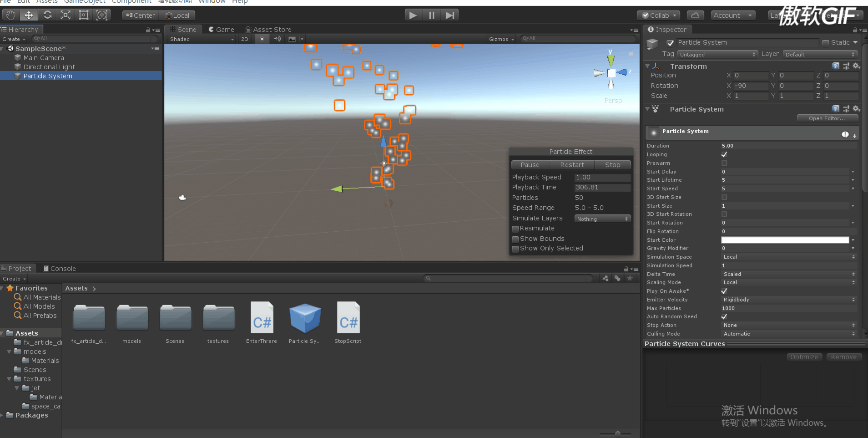Toggle scene audio icon

pos(277,39)
